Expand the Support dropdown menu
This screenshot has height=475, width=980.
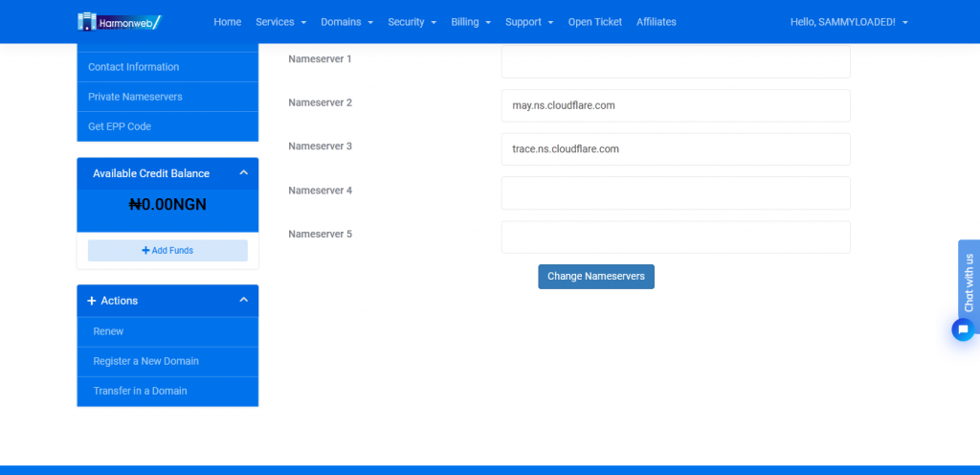pyautogui.click(x=529, y=22)
